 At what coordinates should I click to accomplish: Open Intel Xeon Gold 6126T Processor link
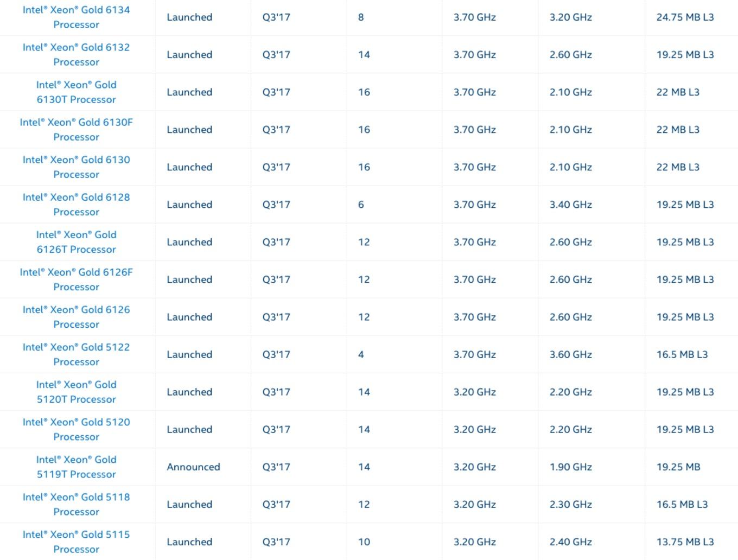pos(77,242)
